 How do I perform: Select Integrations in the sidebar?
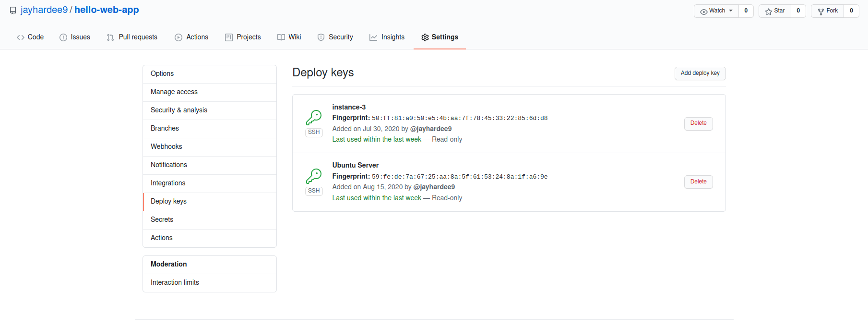[x=210, y=183]
